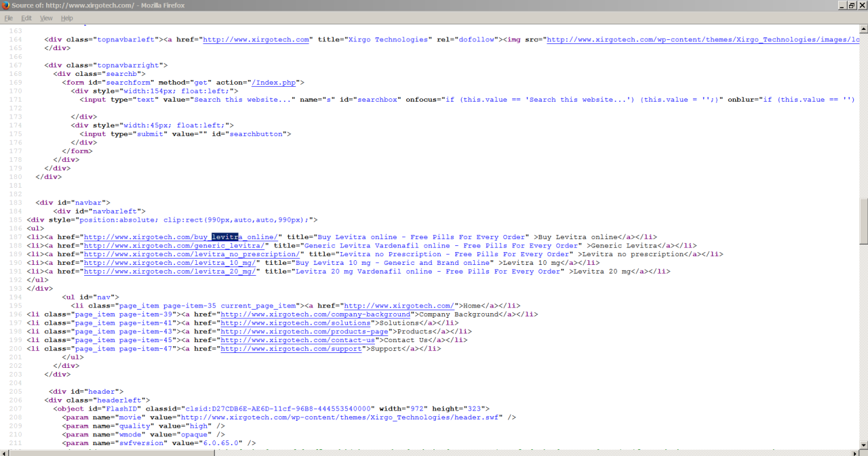The image size is (868, 456).
Task: Click the horizontal scrollbar right arrow
Action: (855, 452)
